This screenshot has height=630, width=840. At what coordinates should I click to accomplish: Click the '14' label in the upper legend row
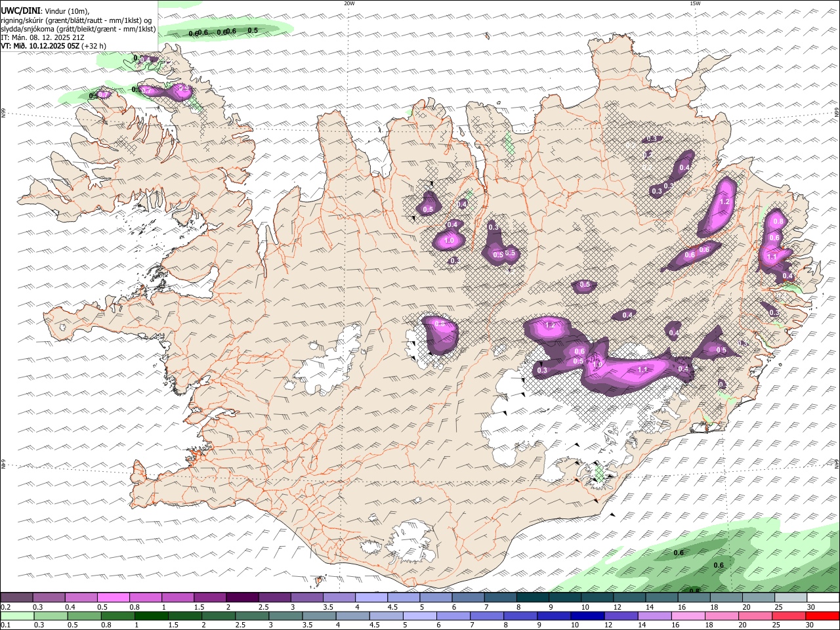coord(650,607)
